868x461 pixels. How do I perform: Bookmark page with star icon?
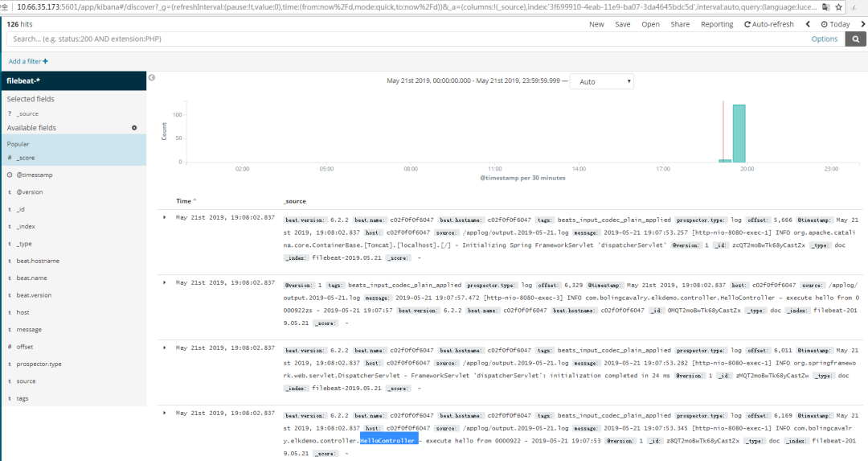click(x=838, y=7)
